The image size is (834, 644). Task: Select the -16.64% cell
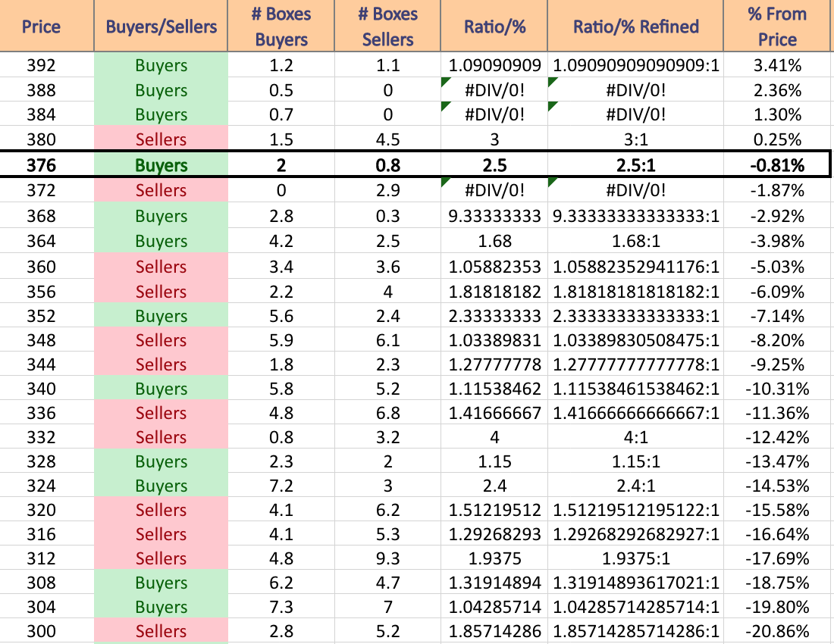(777, 534)
